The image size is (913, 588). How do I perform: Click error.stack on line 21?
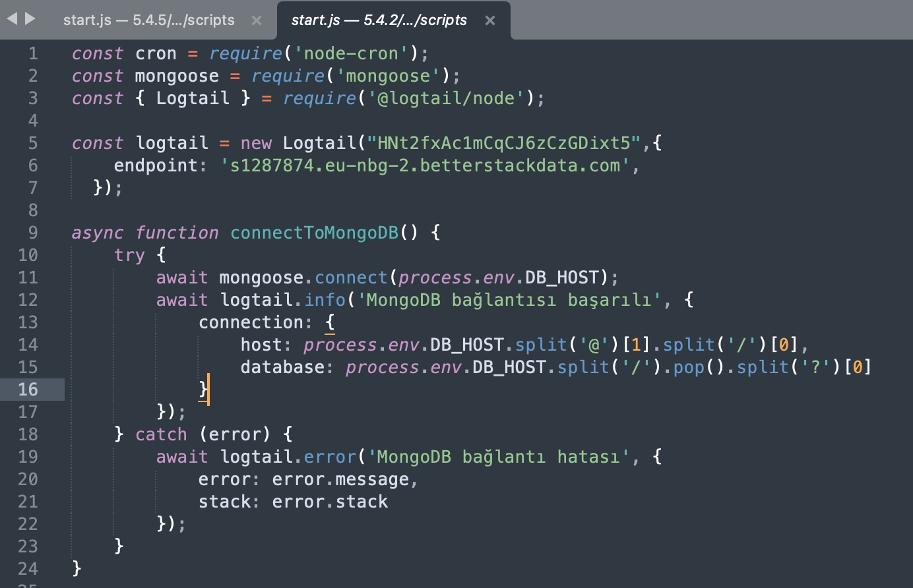[x=330, y=502]
